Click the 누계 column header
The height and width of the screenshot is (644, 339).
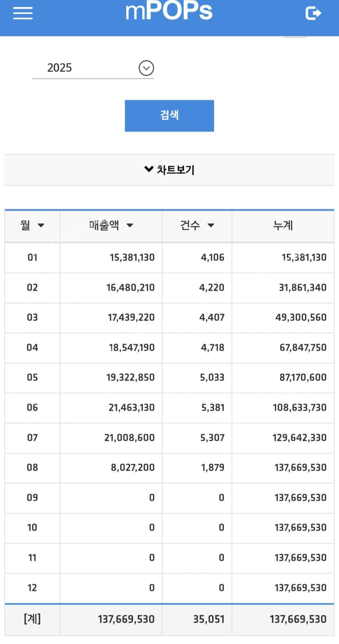coord(283,225)
